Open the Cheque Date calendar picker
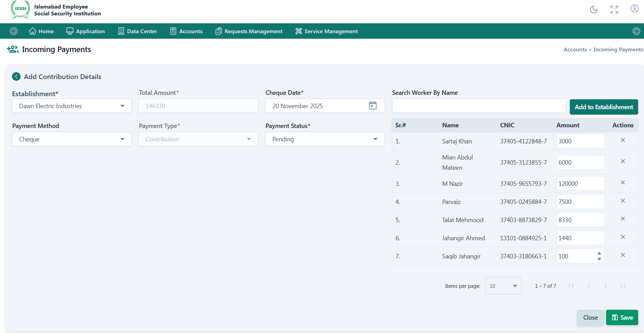This screenshot has width=644, height=333. [x=372, y=106]
